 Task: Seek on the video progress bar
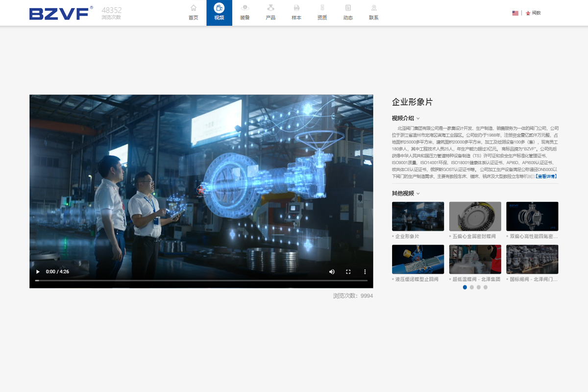201,280
